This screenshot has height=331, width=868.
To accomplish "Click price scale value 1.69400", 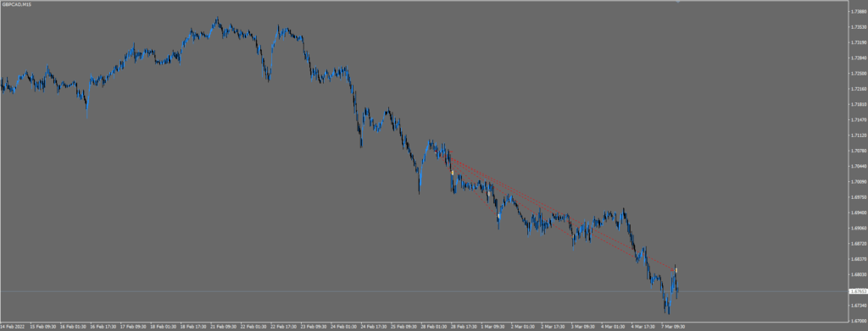I will click(860, 212).
